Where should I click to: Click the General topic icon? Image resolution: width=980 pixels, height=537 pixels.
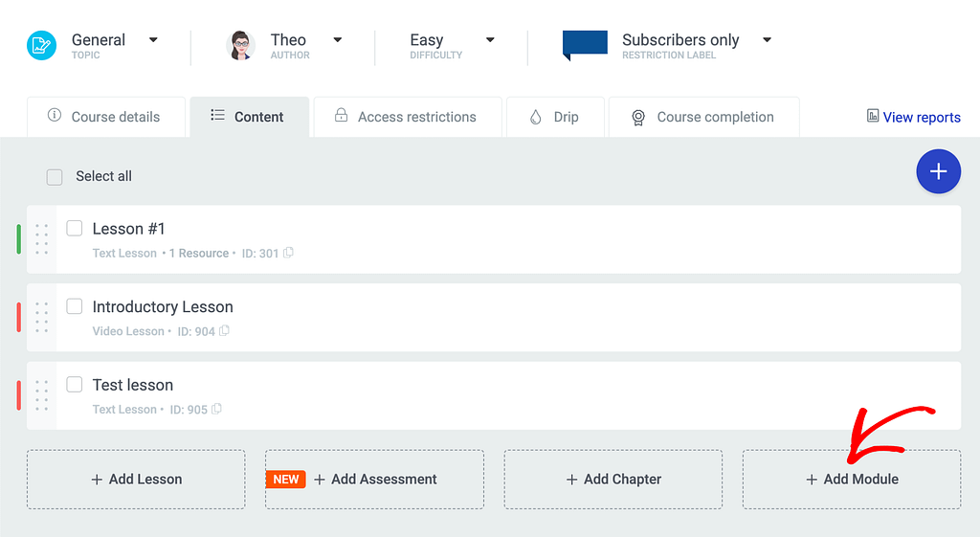pyautogui.click(x=42, y=45)
